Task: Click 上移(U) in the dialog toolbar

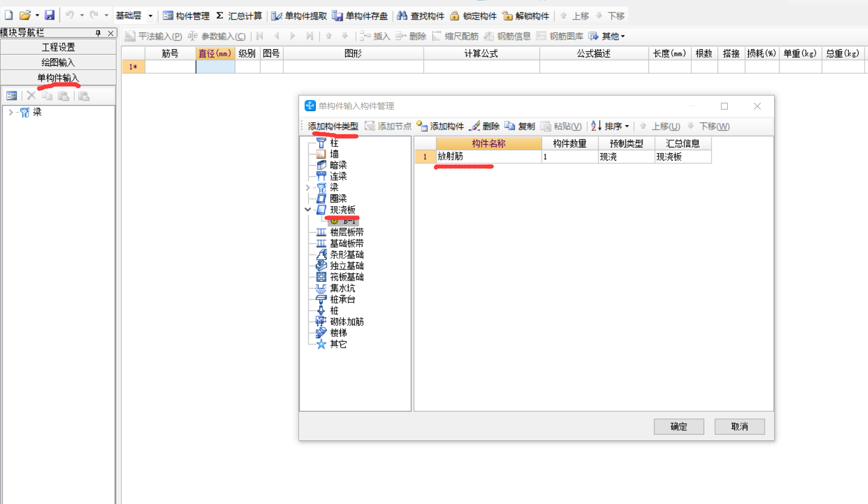Action: tap(660, 126)
